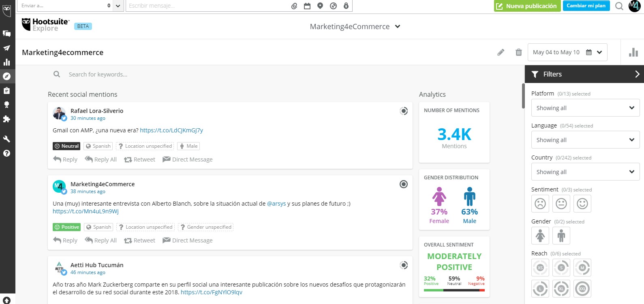Delete stream with trash can icon

pos(519,52)
